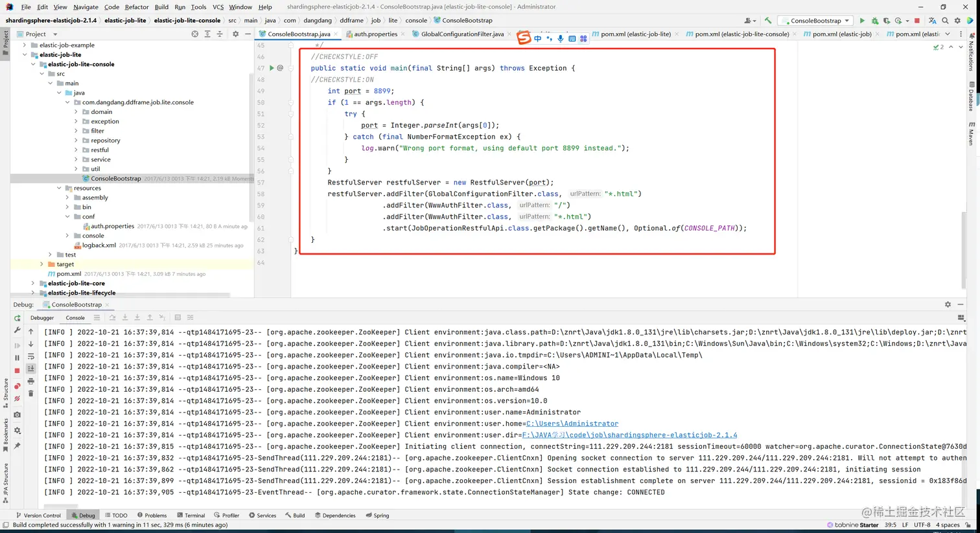980x533 pixels.
Task: Follow the C:\Users\Administrator link in console
Action: pyautogui.click(x=572, y=424)
